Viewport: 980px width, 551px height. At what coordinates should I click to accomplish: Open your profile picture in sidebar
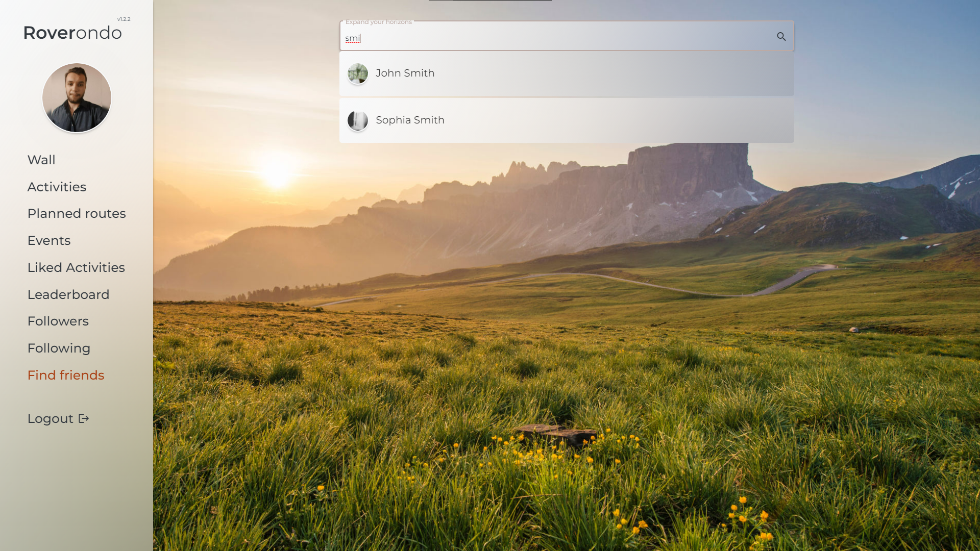point(77,97)
